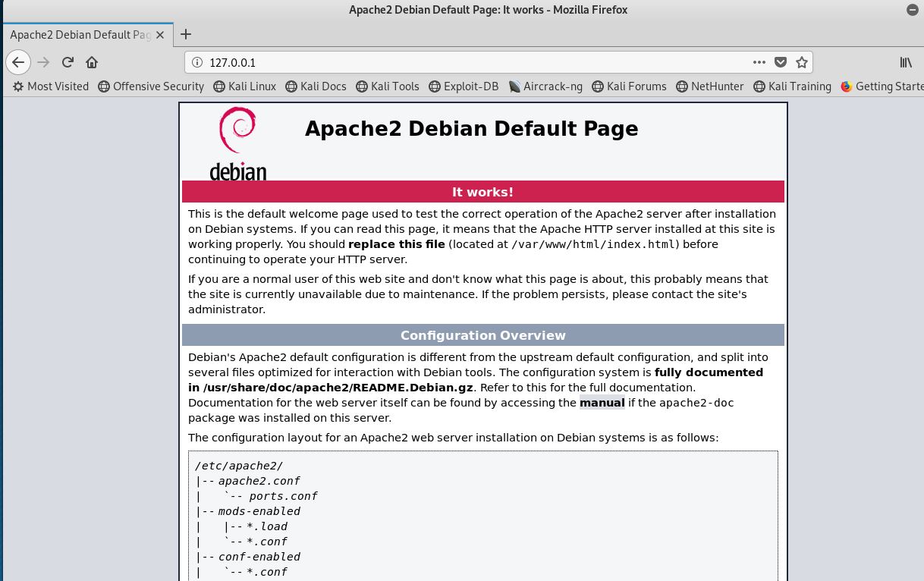Minimize the Firefox window
The height and width of the screenshot is (581, 924).
coord(911,10)
